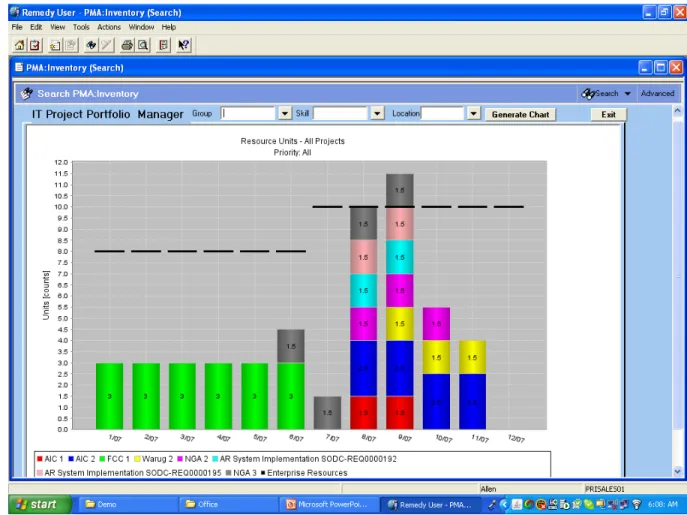Click the blue AIC 2 legend swatch

coord(71,459)
